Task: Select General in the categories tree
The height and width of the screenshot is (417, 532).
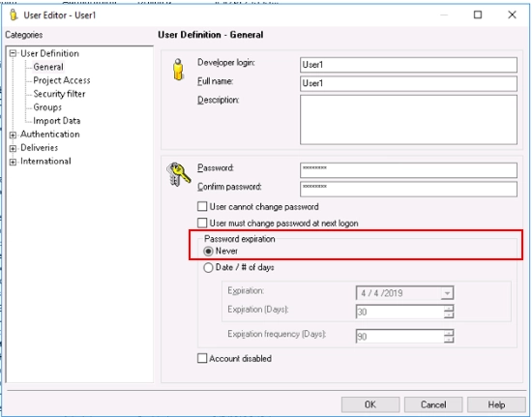Action: (x=48, y=67)
